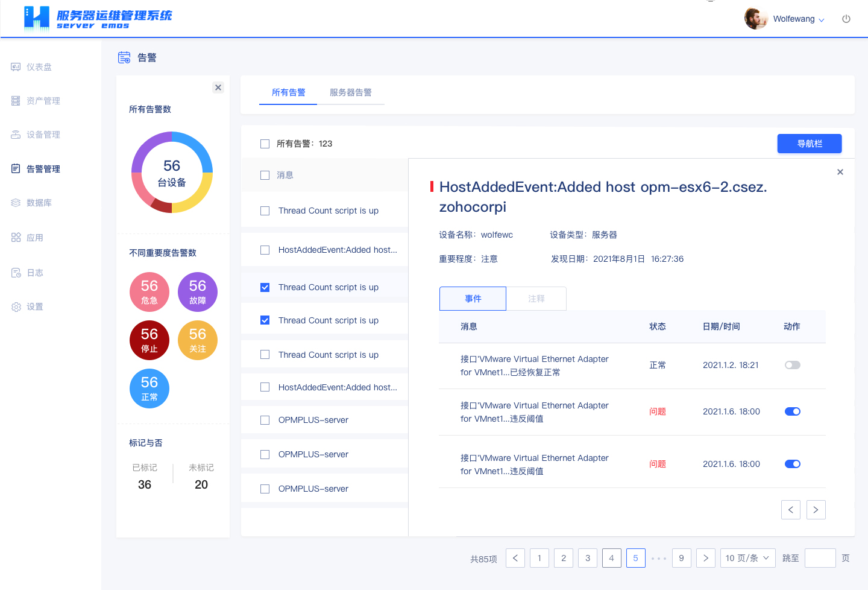
Task: Check the select-all alerts checkbox
Action: (x=265, y=144)
